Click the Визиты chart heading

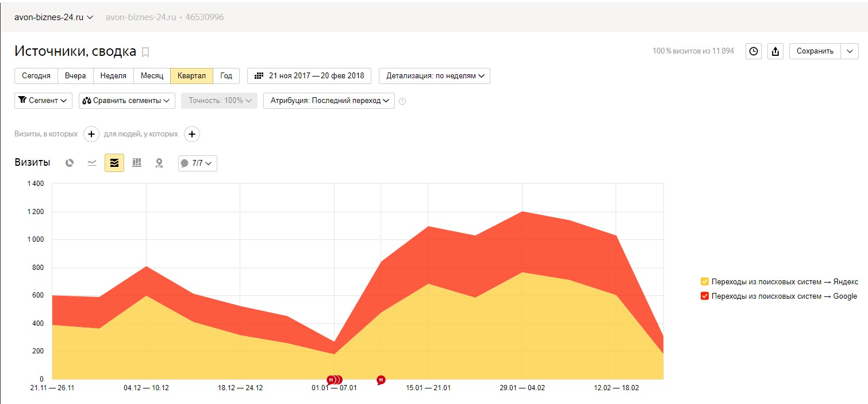pyautogui.click(x=32, y=163)
